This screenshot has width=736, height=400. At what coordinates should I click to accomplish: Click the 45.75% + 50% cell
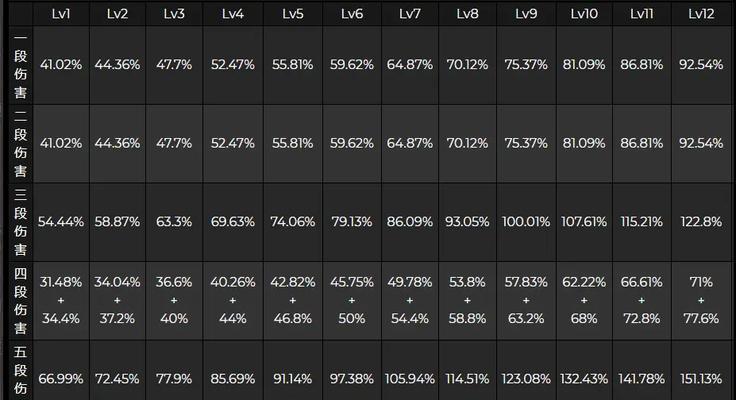click(351, 299)
